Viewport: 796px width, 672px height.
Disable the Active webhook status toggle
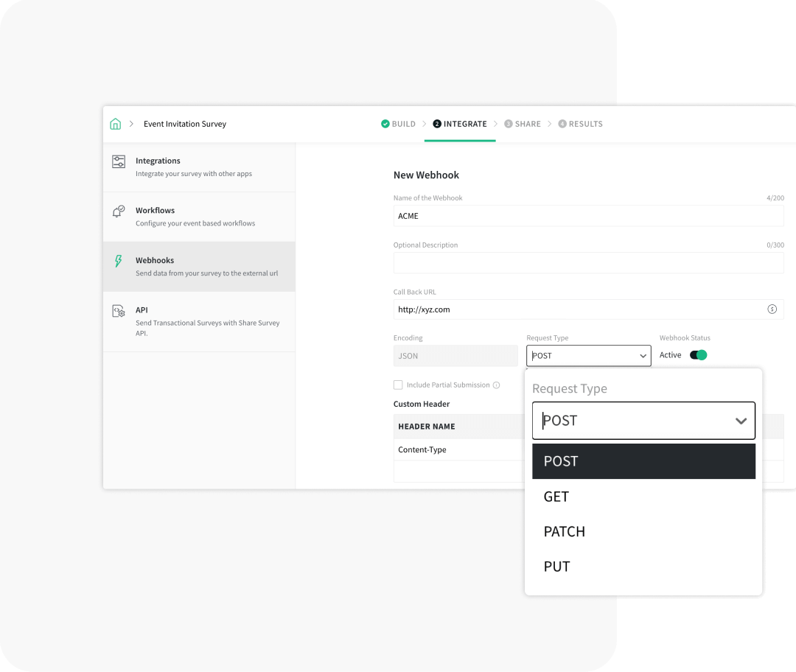(x=697, y=355)
